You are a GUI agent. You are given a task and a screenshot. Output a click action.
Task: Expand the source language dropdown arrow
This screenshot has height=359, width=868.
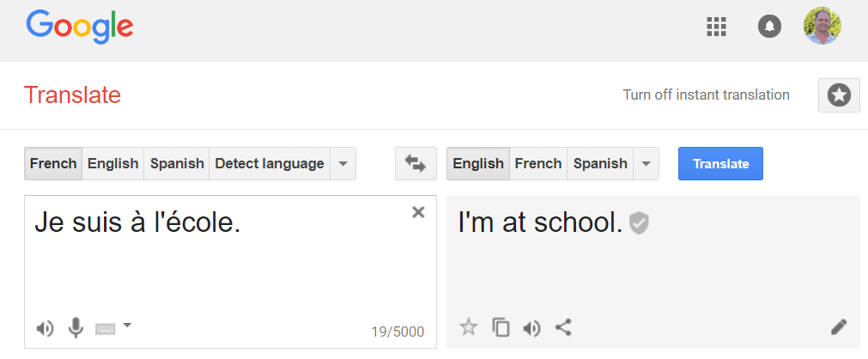pos(343,163)
